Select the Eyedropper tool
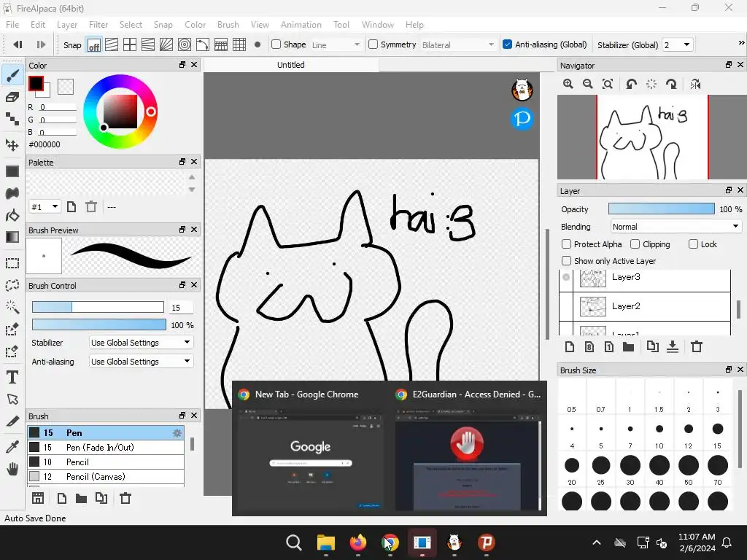The width and height of the screenshot is (747, 560). click(12, 447)
